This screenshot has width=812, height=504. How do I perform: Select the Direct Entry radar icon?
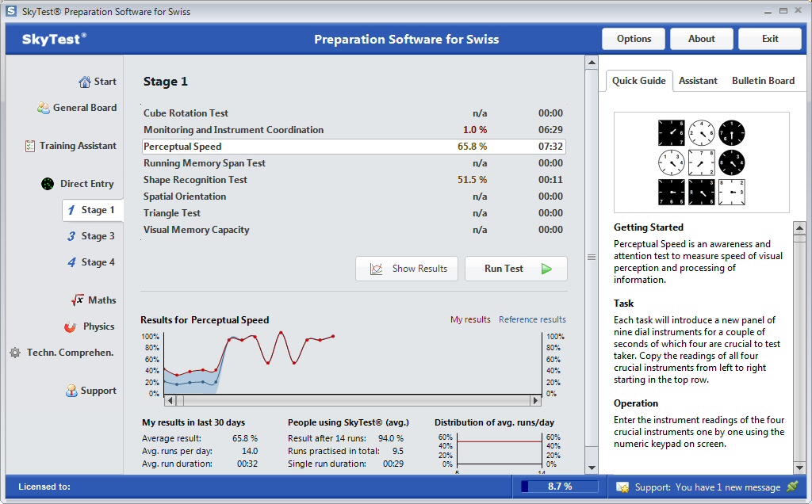48,184
